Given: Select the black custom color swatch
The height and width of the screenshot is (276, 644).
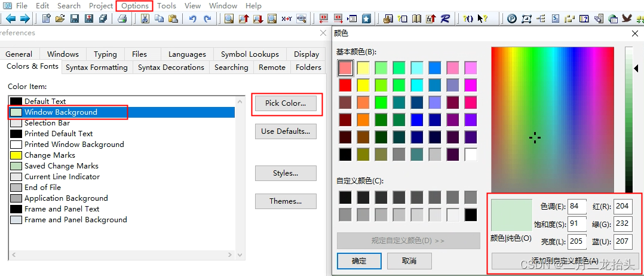Looking at the screenshot, I should point(471,214).
